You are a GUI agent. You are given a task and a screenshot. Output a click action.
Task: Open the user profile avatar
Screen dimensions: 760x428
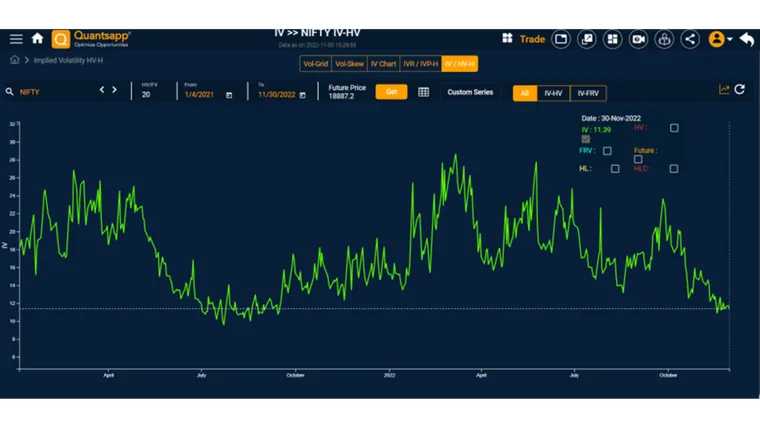pyautogui.click(x=716, y=39)
